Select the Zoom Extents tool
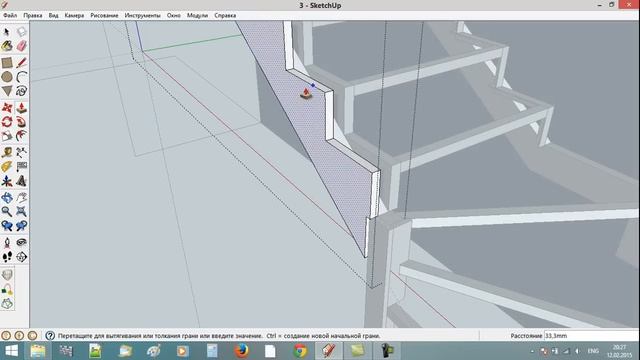 [x=21, y=211]
